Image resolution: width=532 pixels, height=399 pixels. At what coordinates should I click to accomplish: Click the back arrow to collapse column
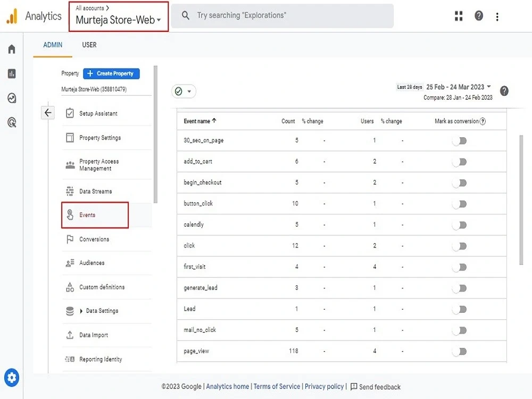[x=48, y=113]
